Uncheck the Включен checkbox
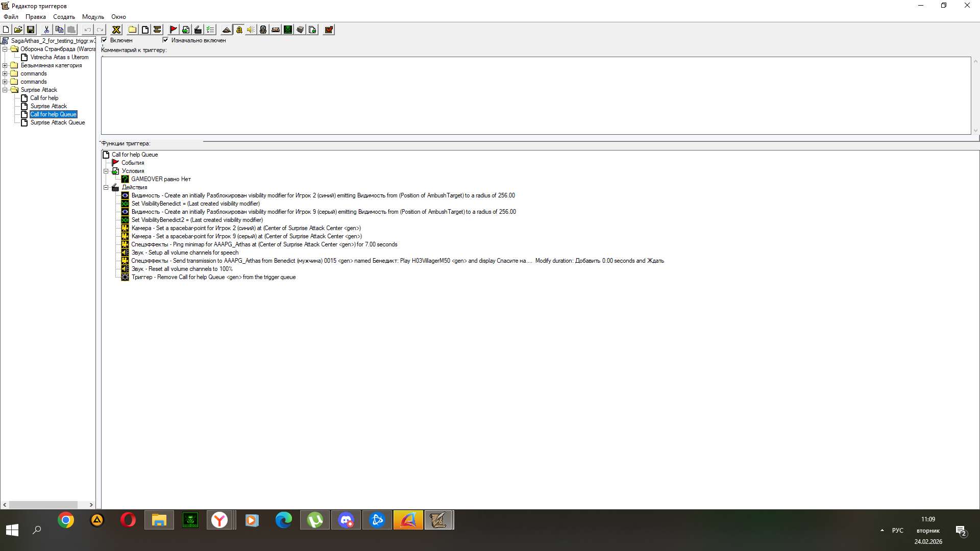Screen dimensions: 980x551 (x=105, y=40)
